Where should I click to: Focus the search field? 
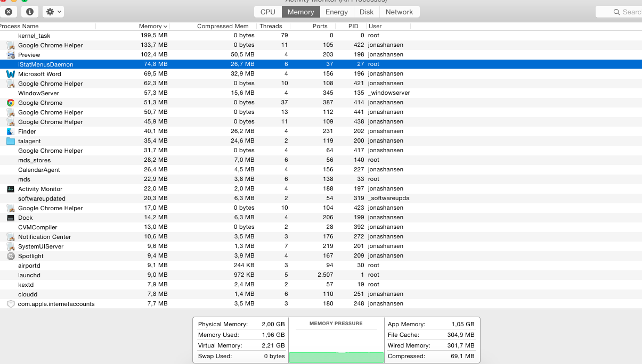(x=619, y=12)
